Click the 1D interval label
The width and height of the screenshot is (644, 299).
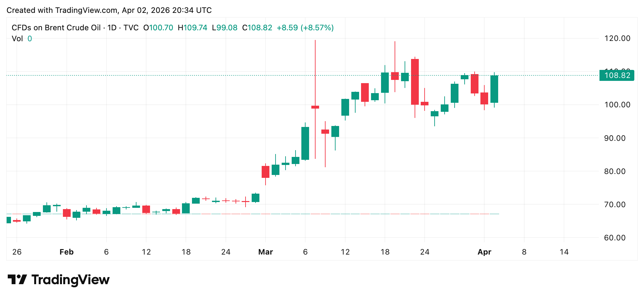click(112, 28)
